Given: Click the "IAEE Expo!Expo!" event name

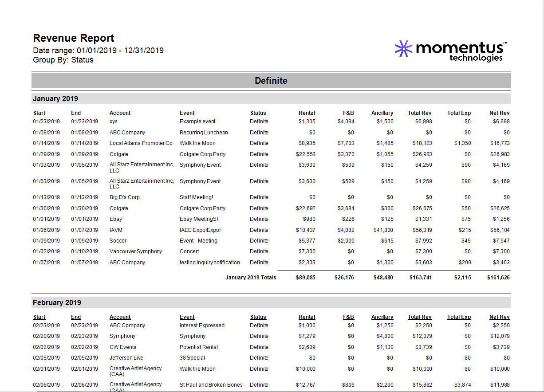Looking at the screenshot, I should click(200, 230).
